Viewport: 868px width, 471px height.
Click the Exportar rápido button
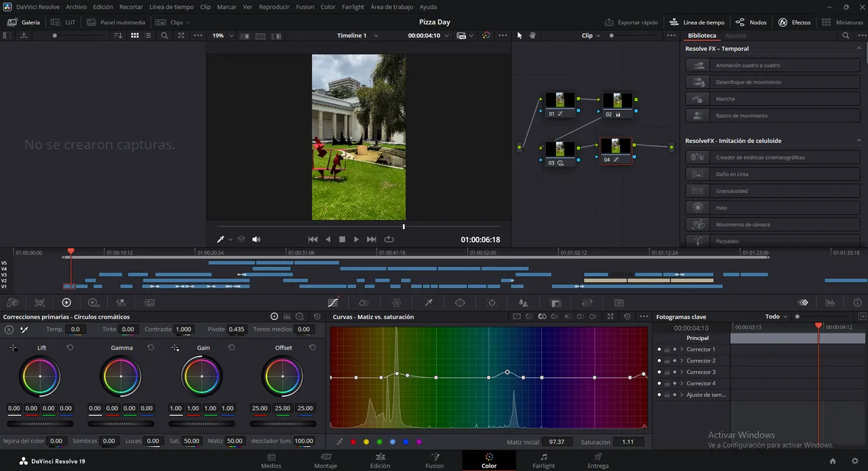pos(631,22)
